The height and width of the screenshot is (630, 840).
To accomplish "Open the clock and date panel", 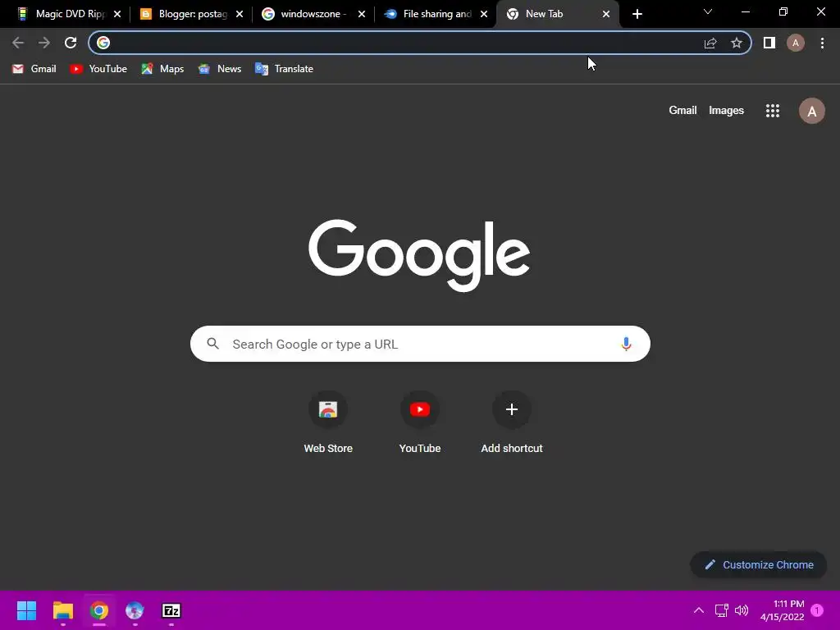I will click(782, 610).
